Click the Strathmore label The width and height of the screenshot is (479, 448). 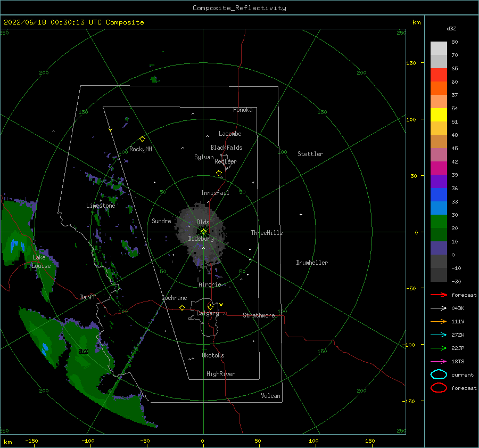[x=259, y=315]
